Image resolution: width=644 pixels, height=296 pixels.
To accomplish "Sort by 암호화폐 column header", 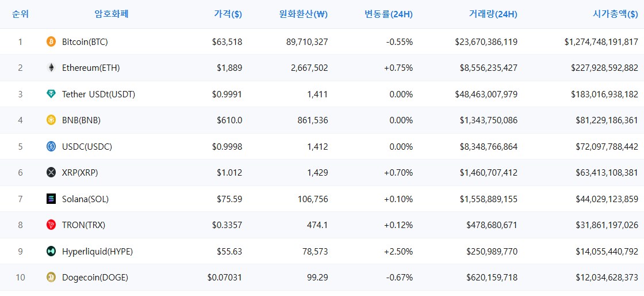I will click(112, 14).
